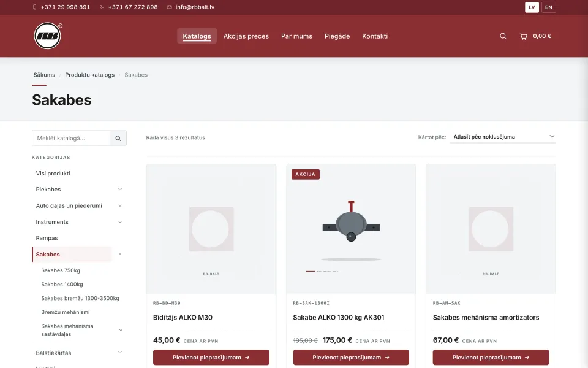Image resolution: width=588 pixels, height=368 pixels.
Task: Select Sakabes 750kg subcategory
Action: click(61, 270)
